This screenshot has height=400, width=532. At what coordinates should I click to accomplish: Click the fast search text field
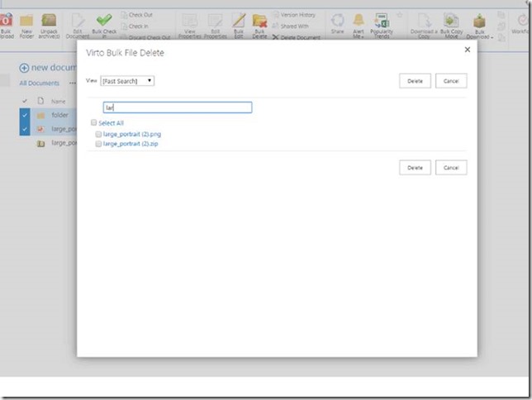[177, 107]
